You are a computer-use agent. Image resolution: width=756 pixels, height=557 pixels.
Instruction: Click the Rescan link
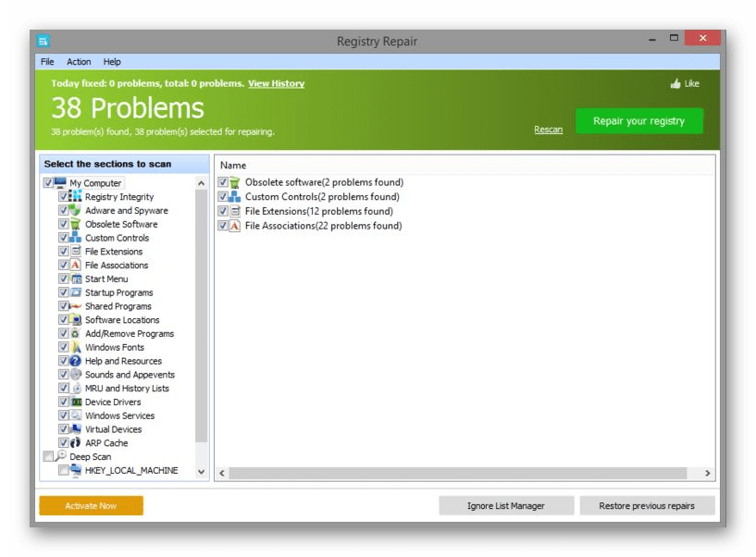point(548,130)
